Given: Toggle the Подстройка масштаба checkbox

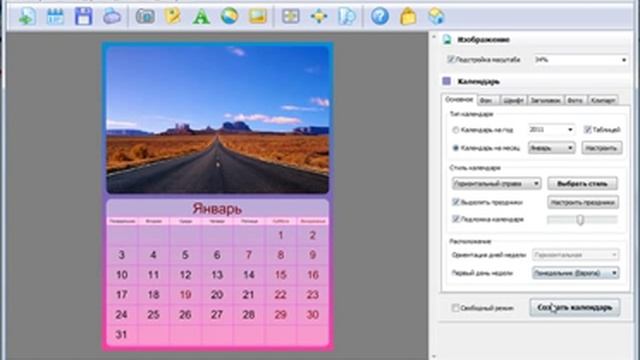Looking at the screenshot, I should [x=451, y=60].
